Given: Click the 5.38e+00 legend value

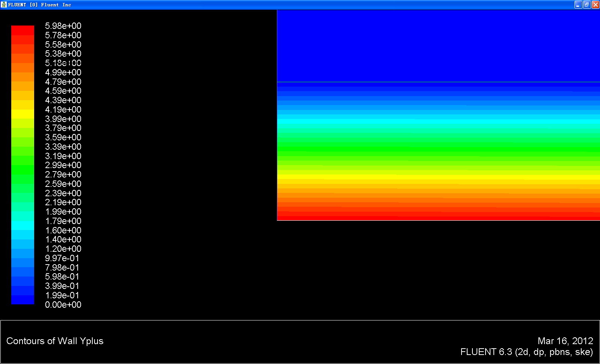Looking at the screenshot, I should pyautogui.click(x=63, y=54).
